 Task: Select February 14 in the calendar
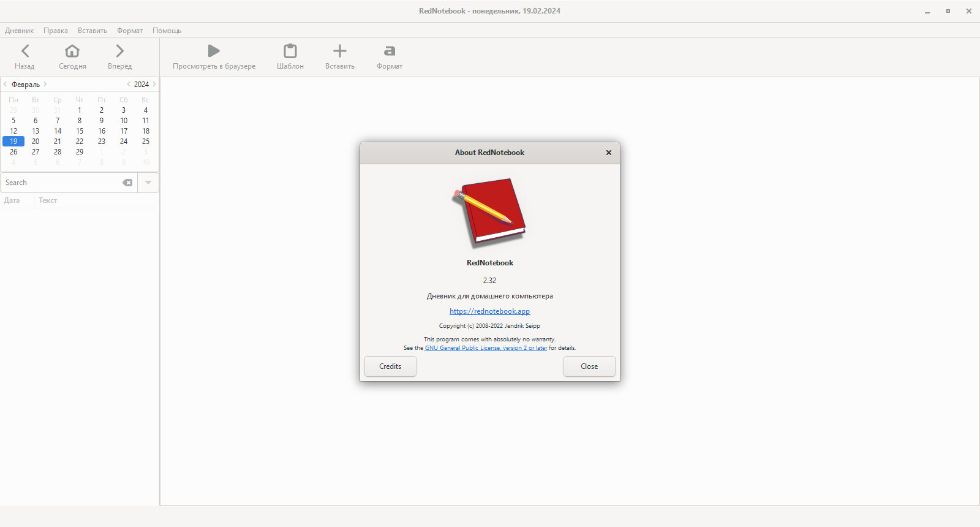(58, 131)
